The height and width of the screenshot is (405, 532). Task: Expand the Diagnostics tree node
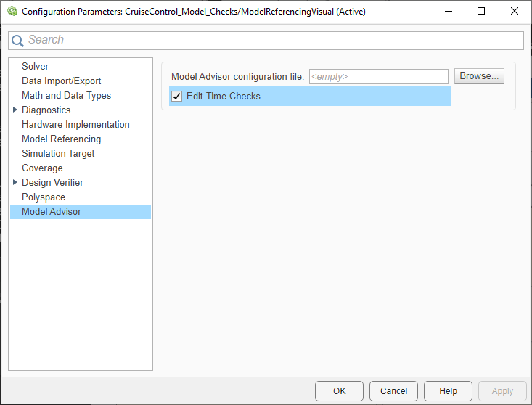coord(15,110)
